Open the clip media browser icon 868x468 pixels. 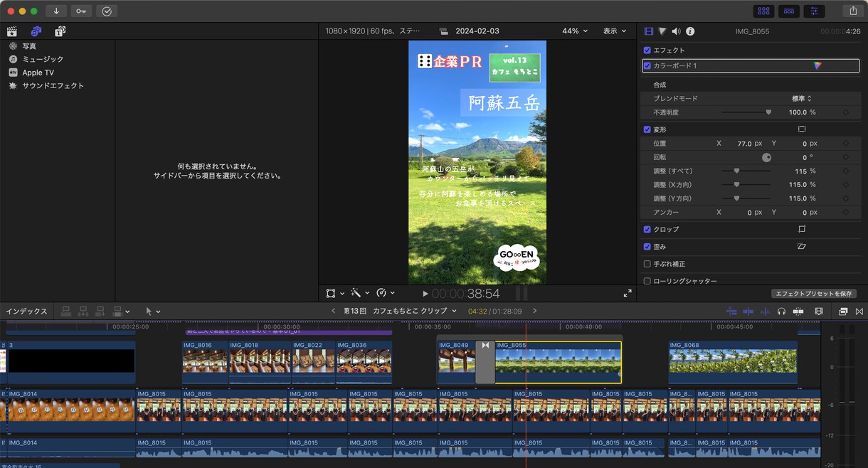(x=11, y=31)
